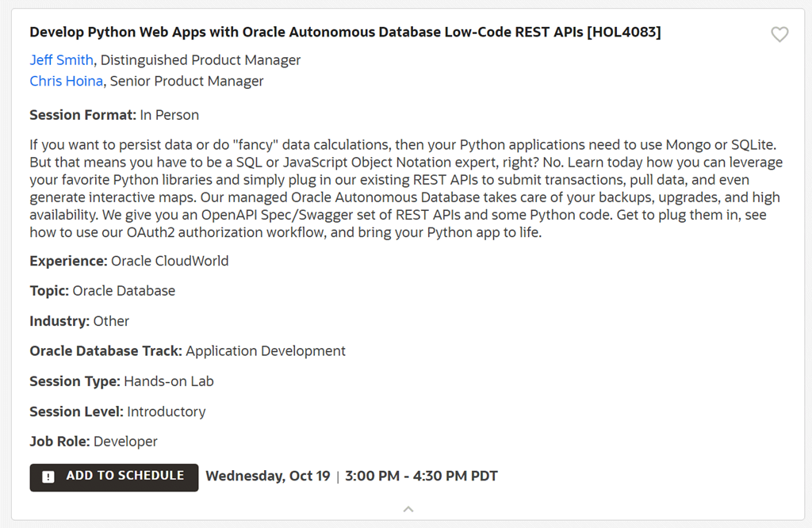Click the session title with code HOL4083
The height and width of the screenshot is (528, 812).
click(345, 33)
